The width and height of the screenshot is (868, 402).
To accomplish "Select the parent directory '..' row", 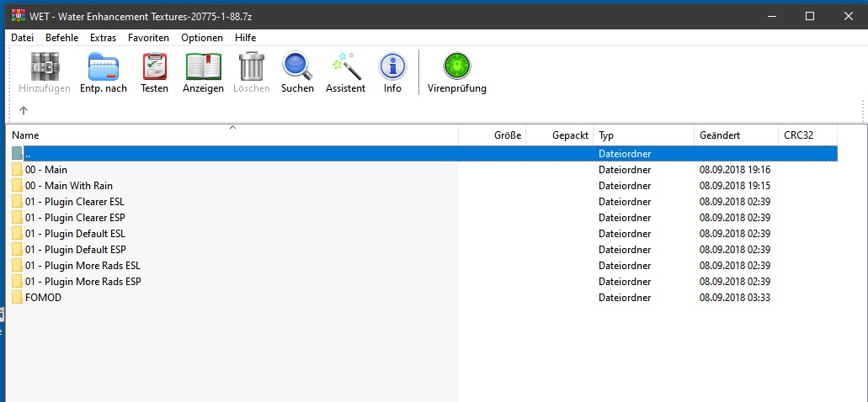I will [28, 154].
